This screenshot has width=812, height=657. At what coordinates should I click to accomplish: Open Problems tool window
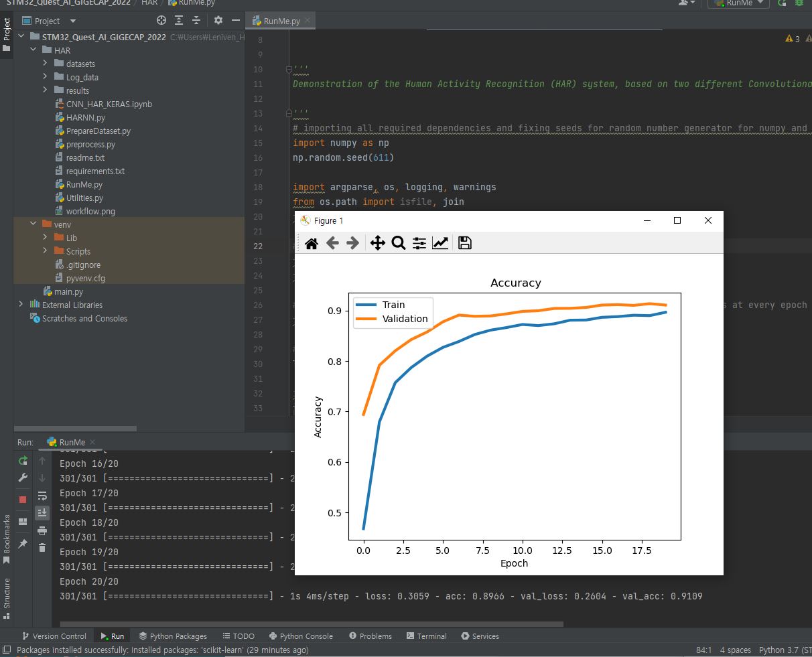370,636
